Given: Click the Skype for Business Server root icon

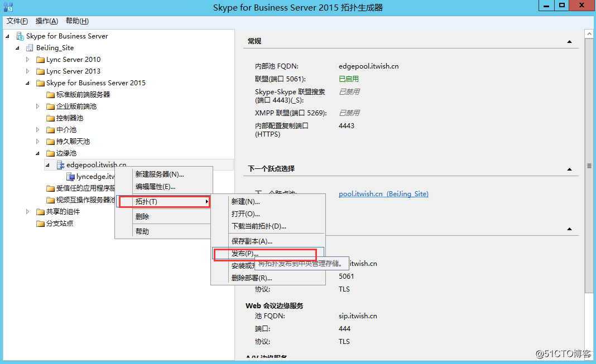Looking at the screenshot, I should [20, 36].
